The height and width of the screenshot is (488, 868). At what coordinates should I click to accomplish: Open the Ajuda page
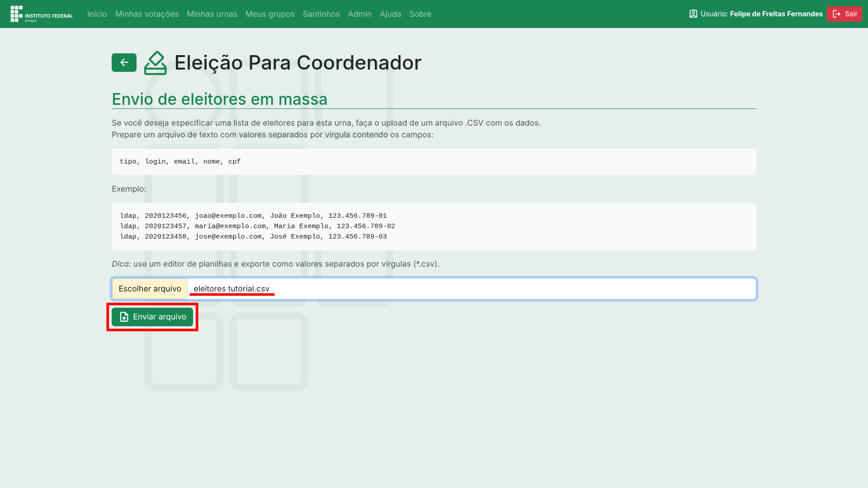tap(390, 14)
